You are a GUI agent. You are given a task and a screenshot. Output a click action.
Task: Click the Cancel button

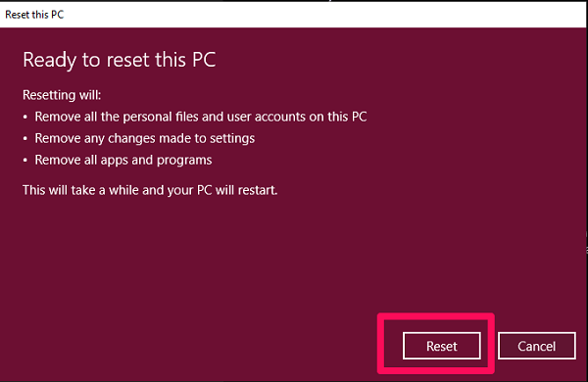(x=537, y=346)
